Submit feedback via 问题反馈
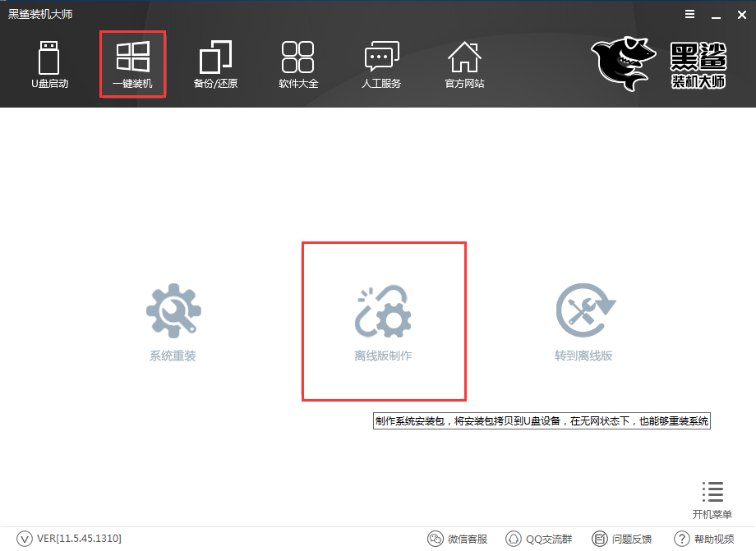 [x=622, y=539]
